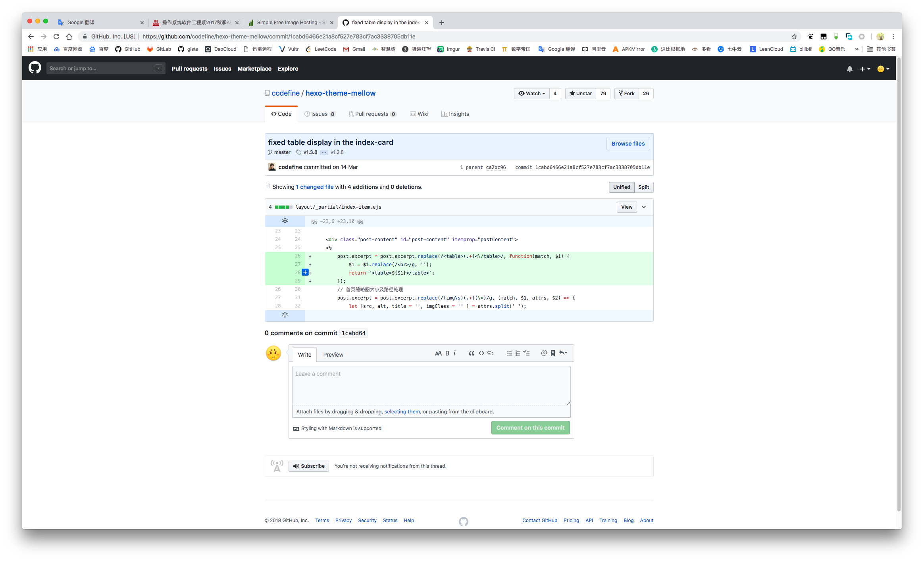
Task: Click the selecting them file attach link
Action: pos(402,411)
